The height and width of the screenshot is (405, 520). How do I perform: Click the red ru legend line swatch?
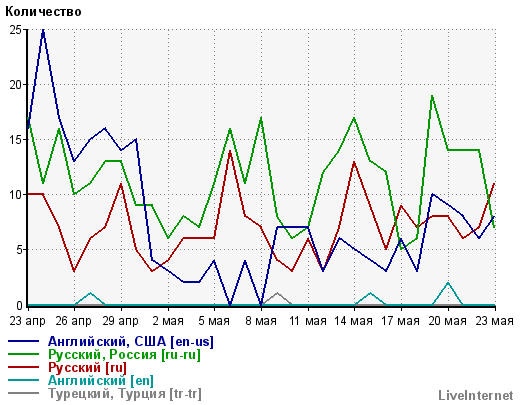[x=23, y=368]
